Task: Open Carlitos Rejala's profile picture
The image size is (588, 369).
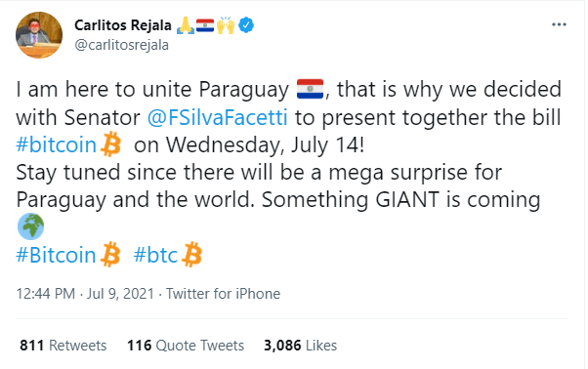Action: point(39,35)
